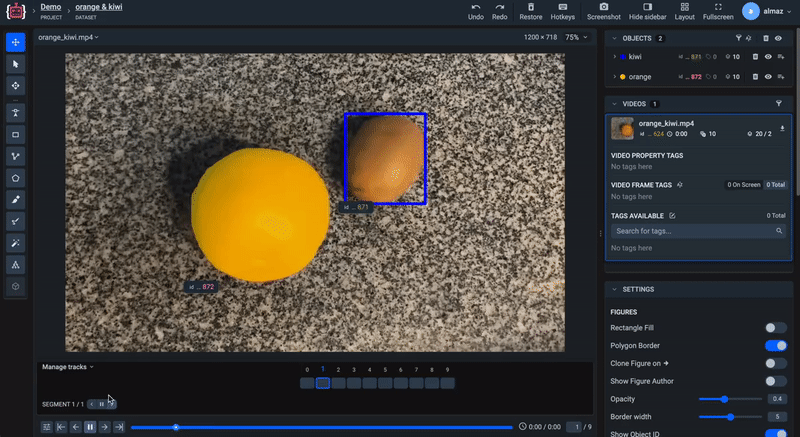
Task: Select the Polygon tool in left toolbar
Action: 15,178
